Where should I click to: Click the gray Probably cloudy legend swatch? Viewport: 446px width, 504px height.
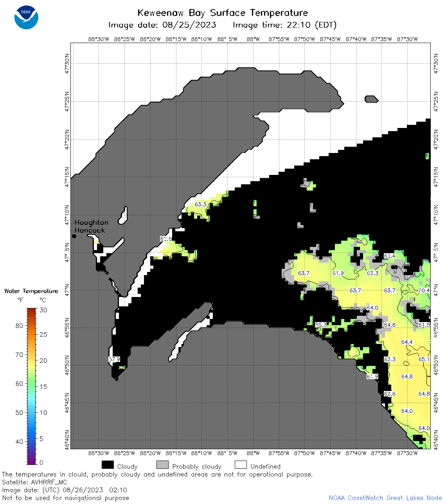162,465
